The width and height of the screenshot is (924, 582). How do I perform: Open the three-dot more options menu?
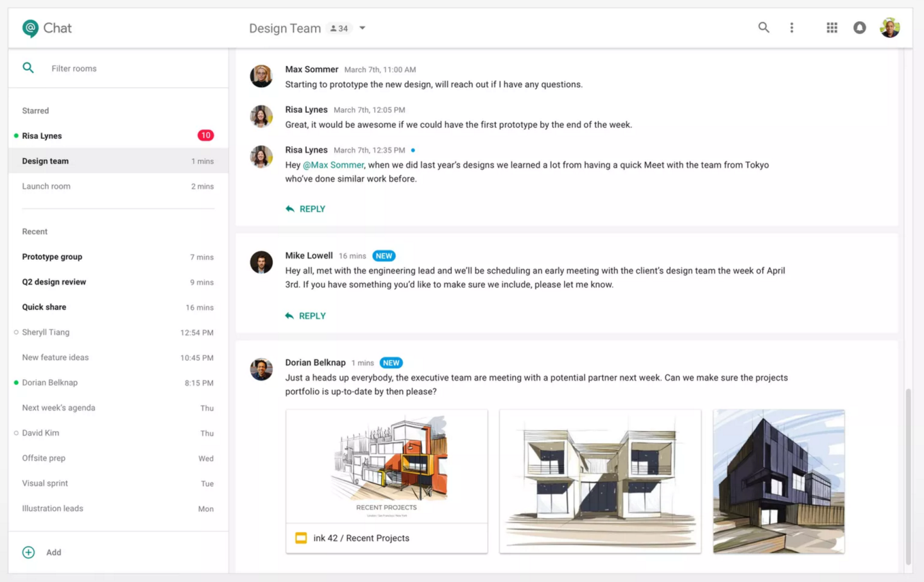(x=791, y=28)
